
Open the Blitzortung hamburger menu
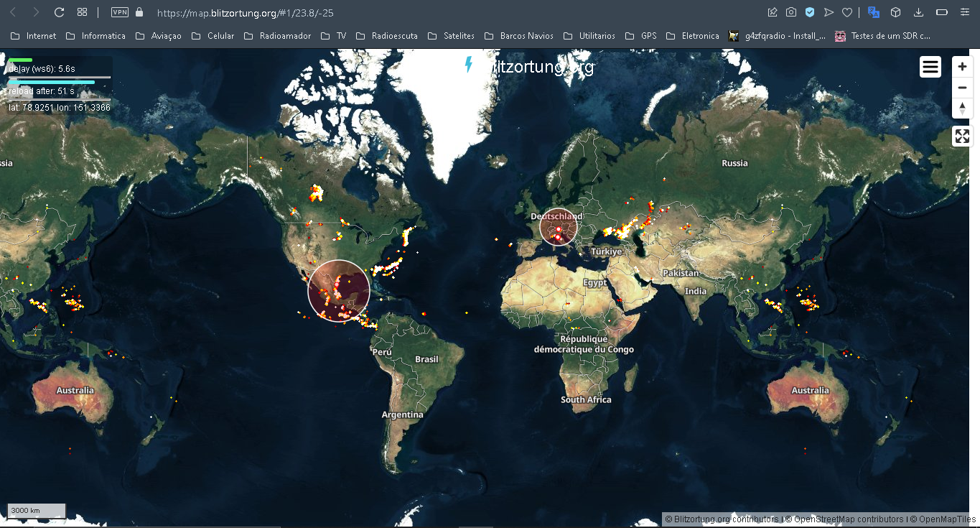[930, 67]
